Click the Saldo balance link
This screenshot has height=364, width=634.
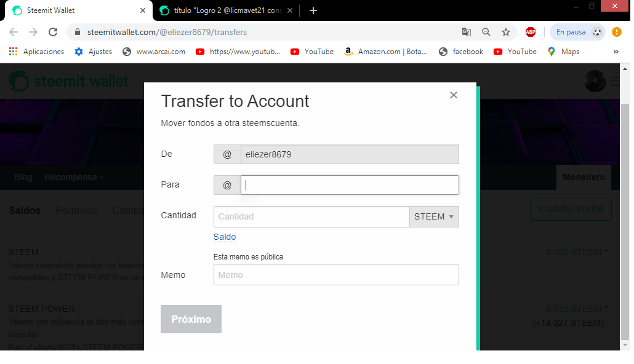tap(225, 237)
